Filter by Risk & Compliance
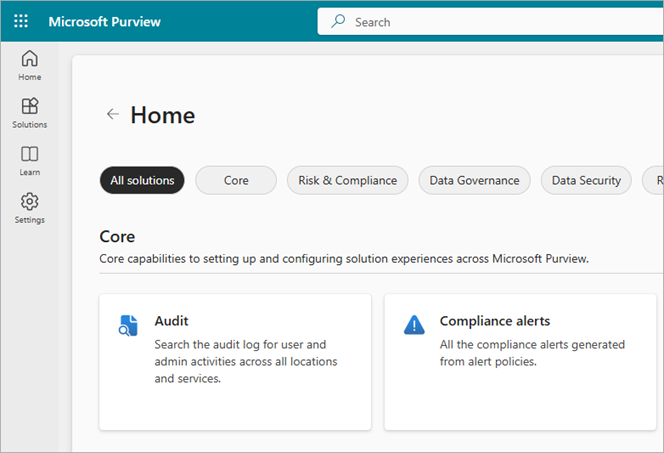The height and width of the screenshot is (453, 664). click(347, 180)
